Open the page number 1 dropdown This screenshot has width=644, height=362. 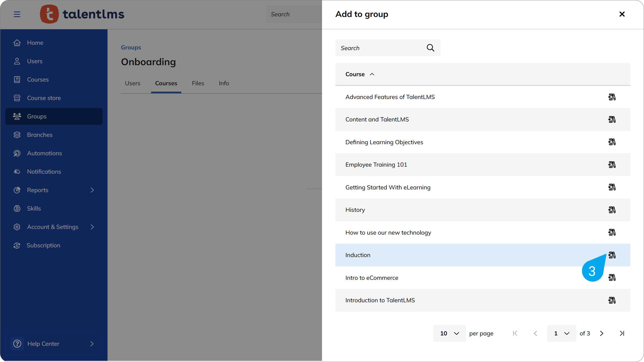(561, 333)
